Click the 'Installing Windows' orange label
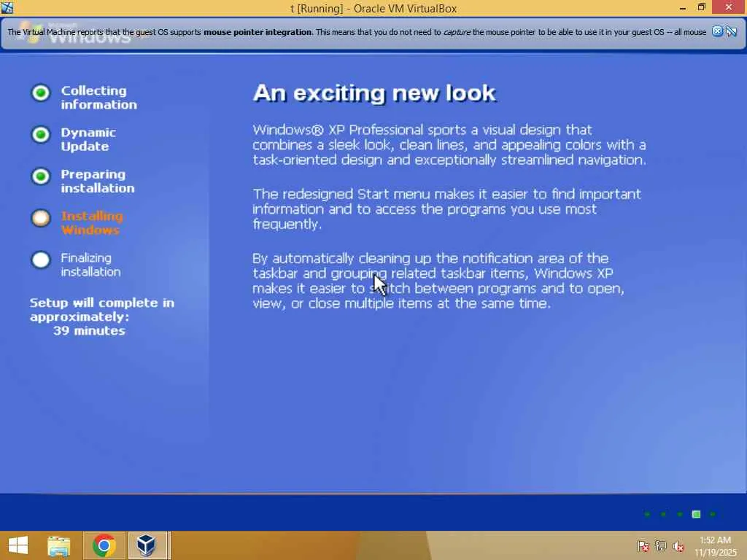The image size is (747, 560). coord(92,223)
